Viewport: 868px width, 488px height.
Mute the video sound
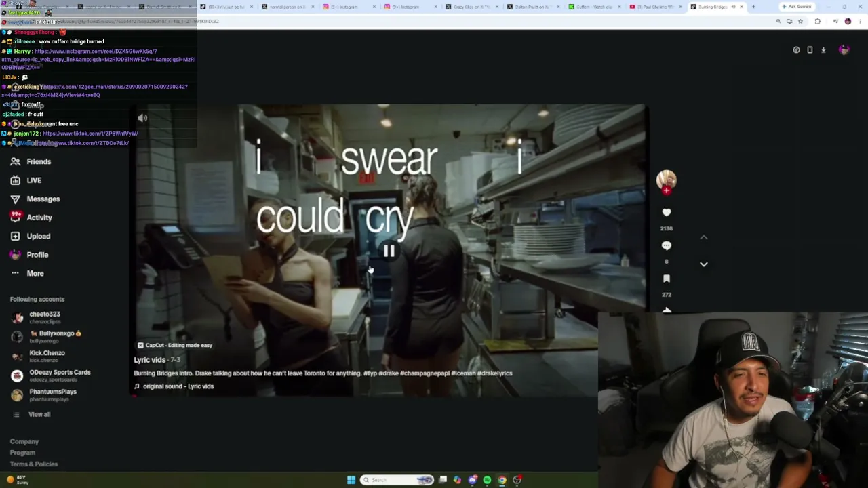[142, 118]
